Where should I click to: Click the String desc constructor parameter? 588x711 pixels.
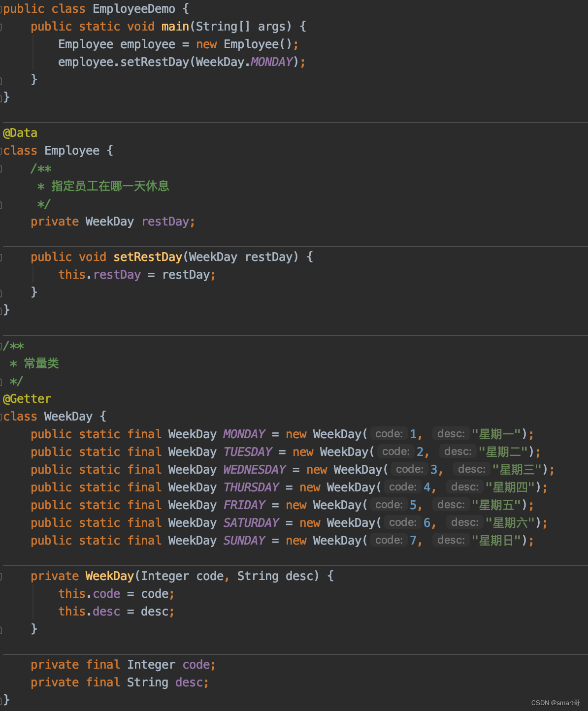pos(278,576)
